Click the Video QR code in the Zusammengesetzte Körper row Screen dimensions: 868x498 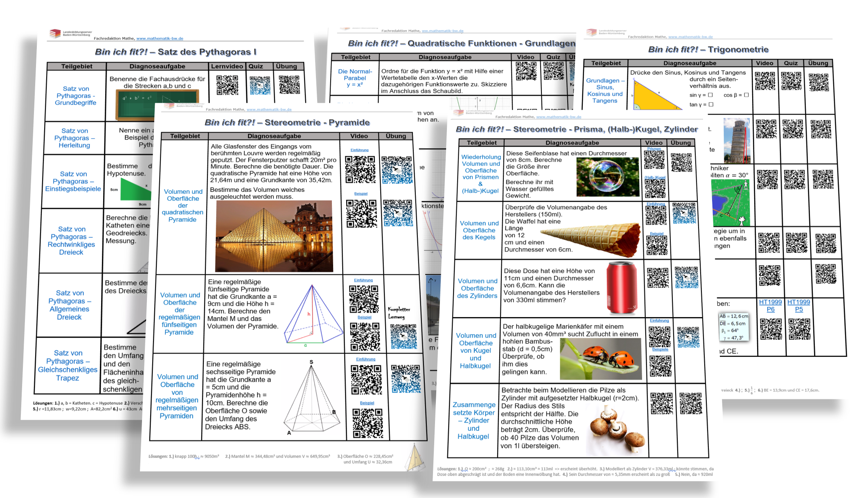tap(662, 403)
